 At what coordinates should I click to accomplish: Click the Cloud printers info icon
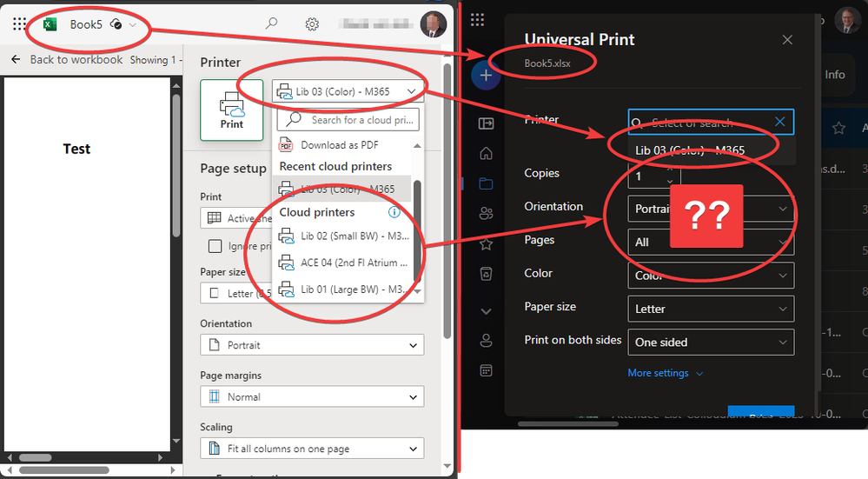[x=394, y=212]
